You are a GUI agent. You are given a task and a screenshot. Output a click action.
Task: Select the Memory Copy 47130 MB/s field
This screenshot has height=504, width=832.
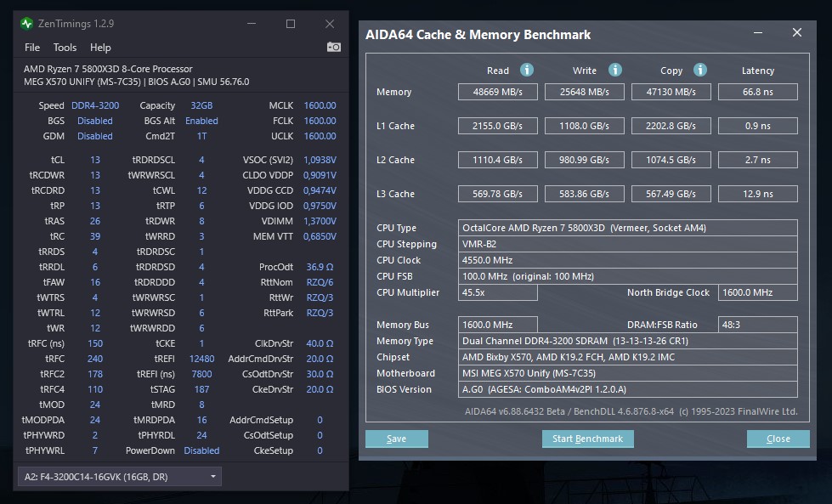(x=671, y=92)
